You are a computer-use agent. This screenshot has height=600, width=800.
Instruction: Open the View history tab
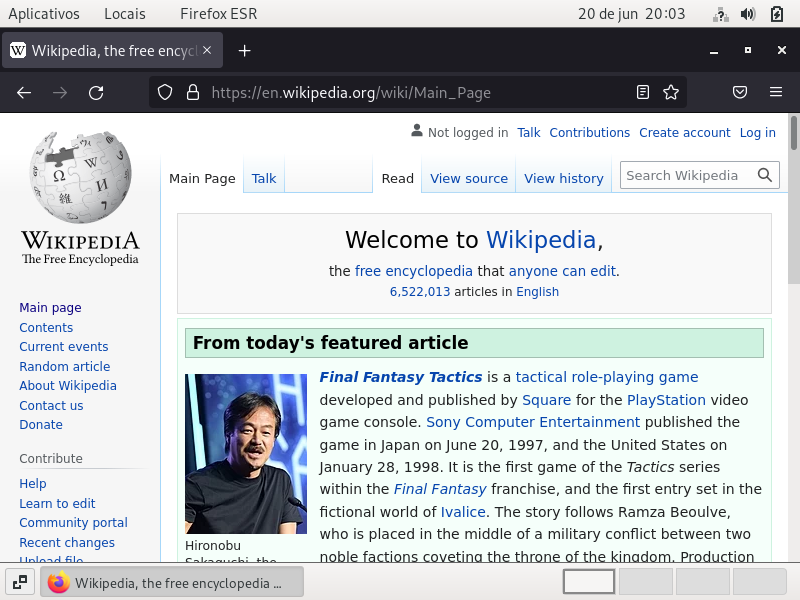[564, 179]
